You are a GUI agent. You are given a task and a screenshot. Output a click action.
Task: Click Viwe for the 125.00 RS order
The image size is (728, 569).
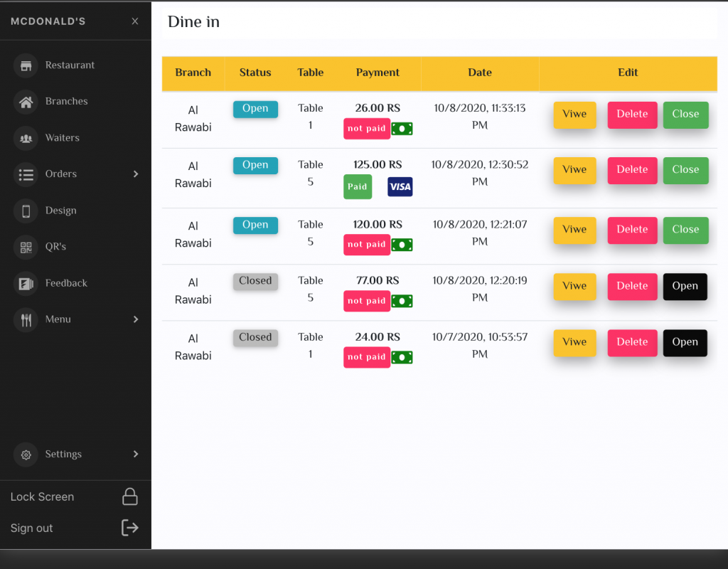point(574,170)
